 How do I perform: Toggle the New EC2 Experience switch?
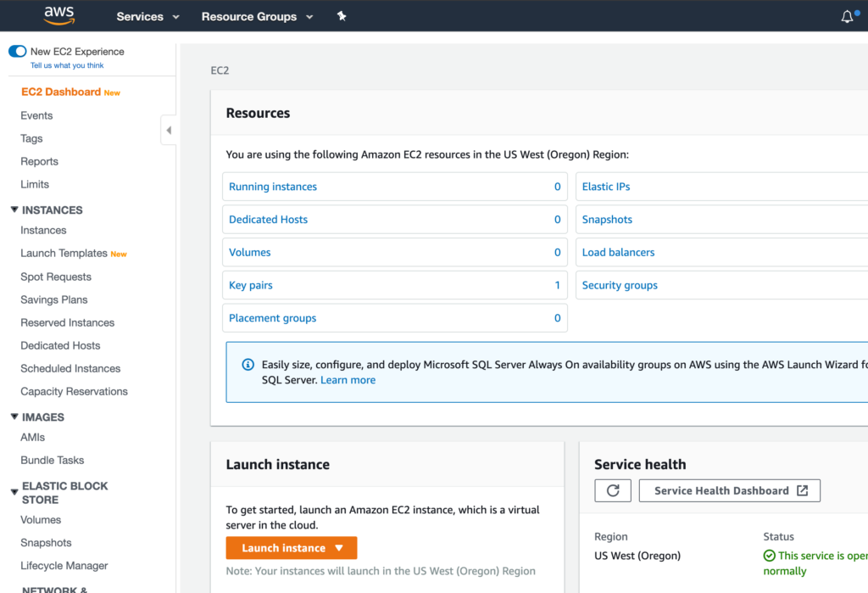[x=17, y=52]
